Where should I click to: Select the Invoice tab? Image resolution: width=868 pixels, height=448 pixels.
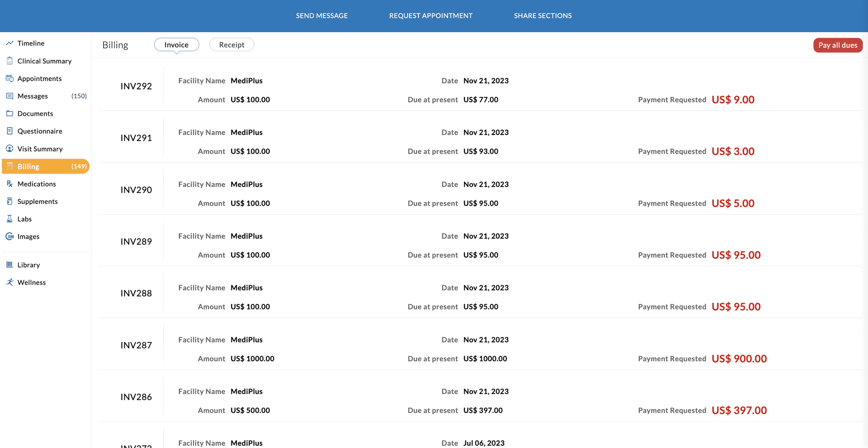click(x=176, y=44)
